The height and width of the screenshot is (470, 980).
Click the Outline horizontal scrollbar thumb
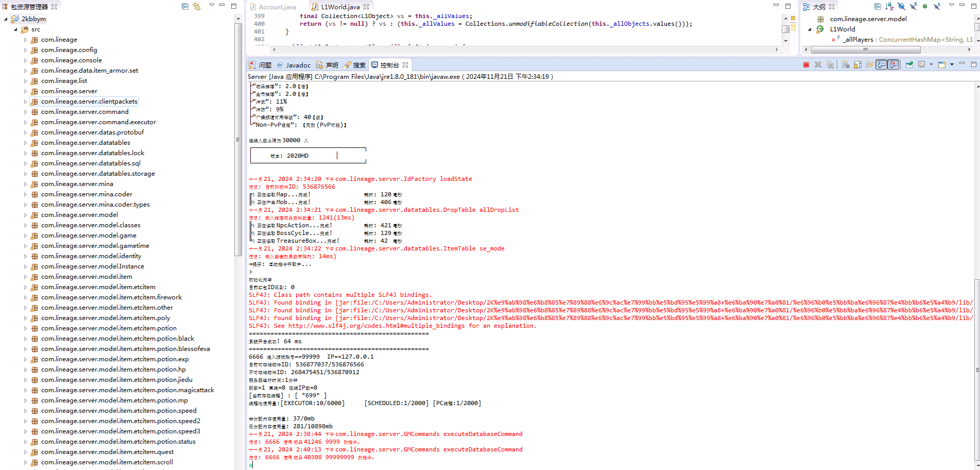point(865,50)
